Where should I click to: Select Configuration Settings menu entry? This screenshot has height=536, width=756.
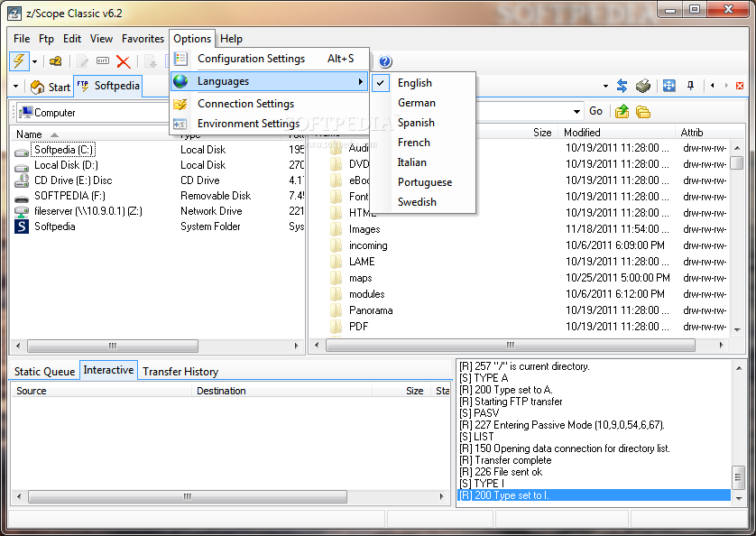pos(270,59)
